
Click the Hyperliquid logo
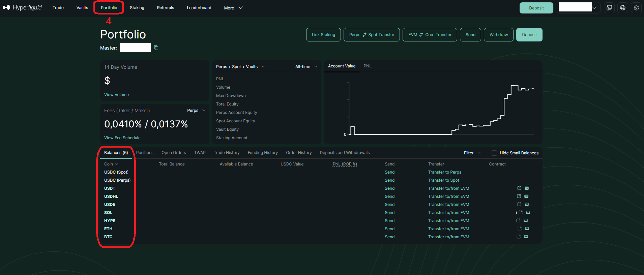click(x=22, y=7)
